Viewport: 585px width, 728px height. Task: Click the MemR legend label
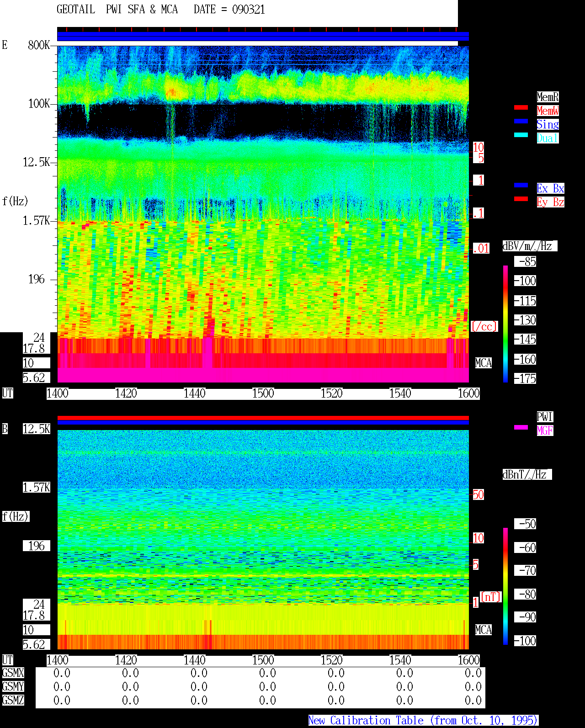click(548, 97)
